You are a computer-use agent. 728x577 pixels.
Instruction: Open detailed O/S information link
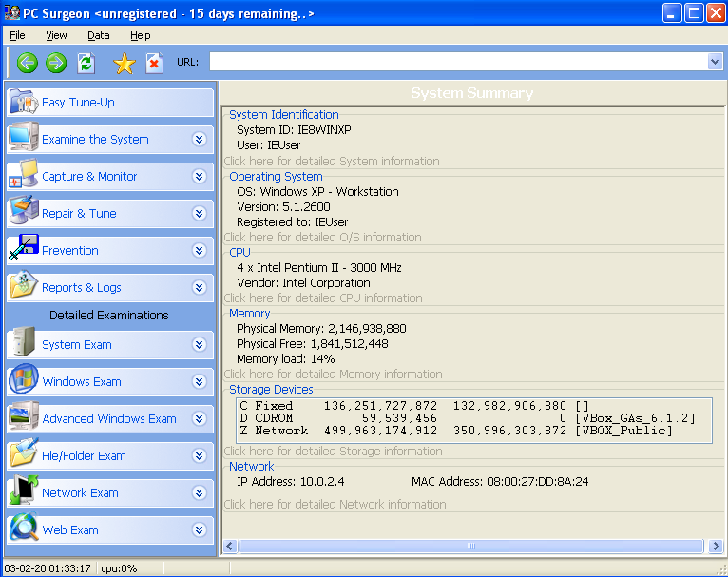(323, 237)
